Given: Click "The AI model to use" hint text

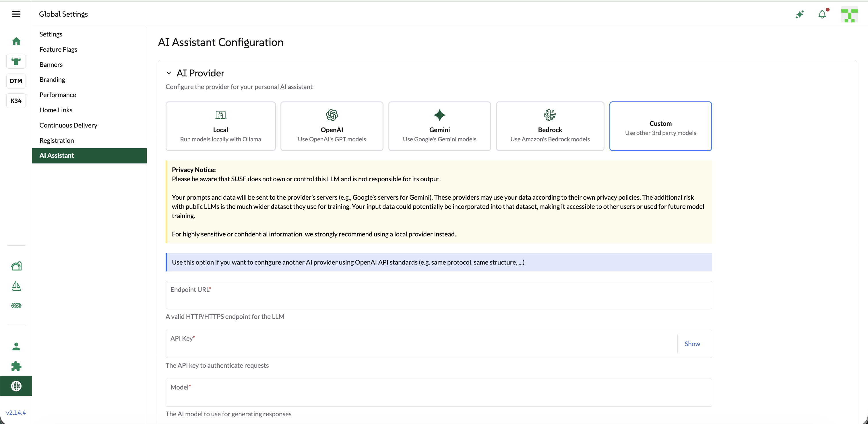Looking at the screenshot, I should click(x=228, y=414).
